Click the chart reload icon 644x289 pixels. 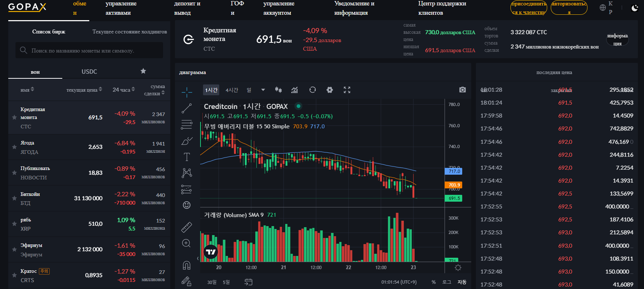pos(312,90)
